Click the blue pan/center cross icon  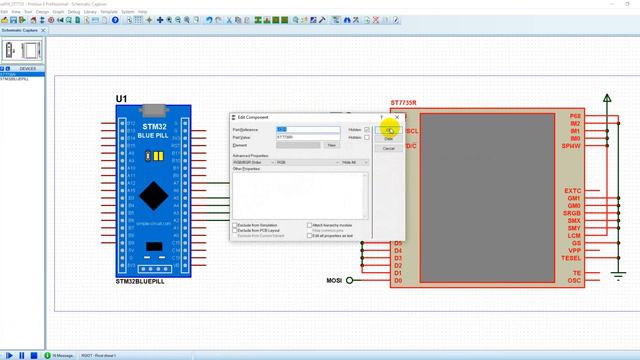point(160,20)
